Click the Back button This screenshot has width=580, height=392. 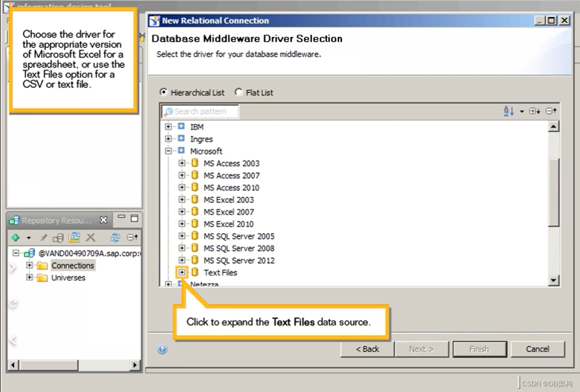tap(367, 349)
